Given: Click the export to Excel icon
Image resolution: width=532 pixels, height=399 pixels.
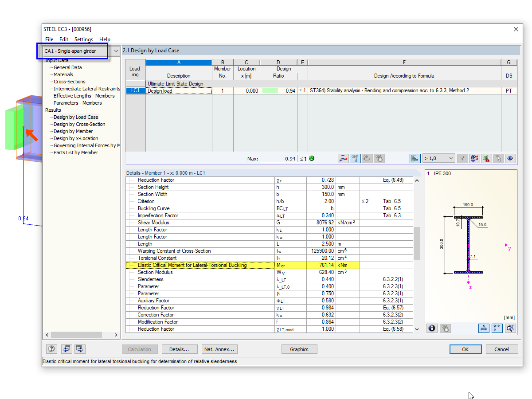Looking at the screenshot, I should 486,158.
